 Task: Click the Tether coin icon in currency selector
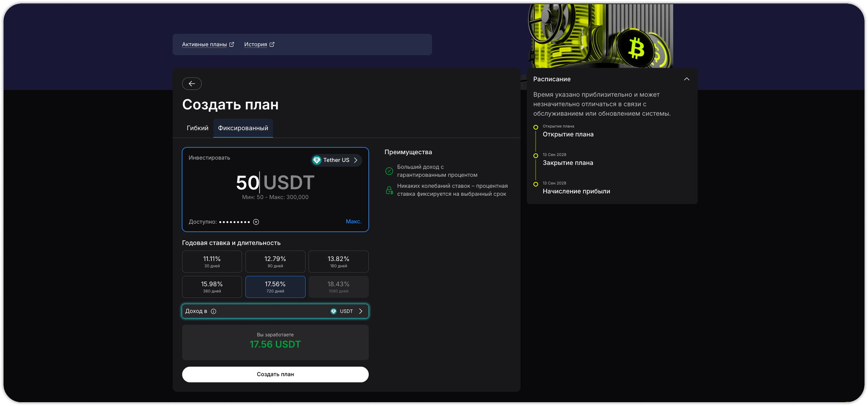tap(317, 160)
